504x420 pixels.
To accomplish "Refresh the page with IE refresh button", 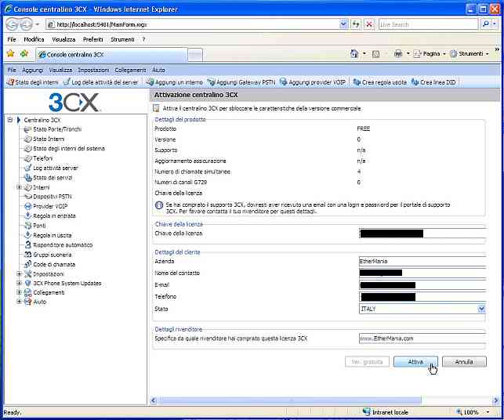I will coord(356,24).
